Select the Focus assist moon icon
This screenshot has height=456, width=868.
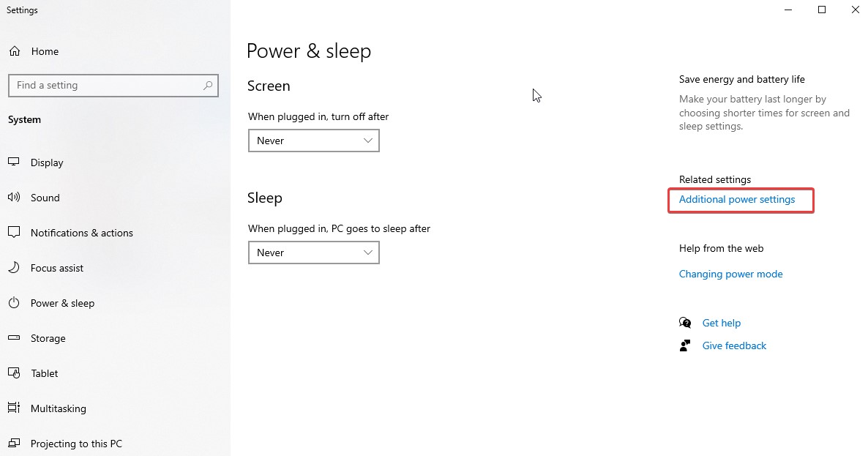coord(15,267)
